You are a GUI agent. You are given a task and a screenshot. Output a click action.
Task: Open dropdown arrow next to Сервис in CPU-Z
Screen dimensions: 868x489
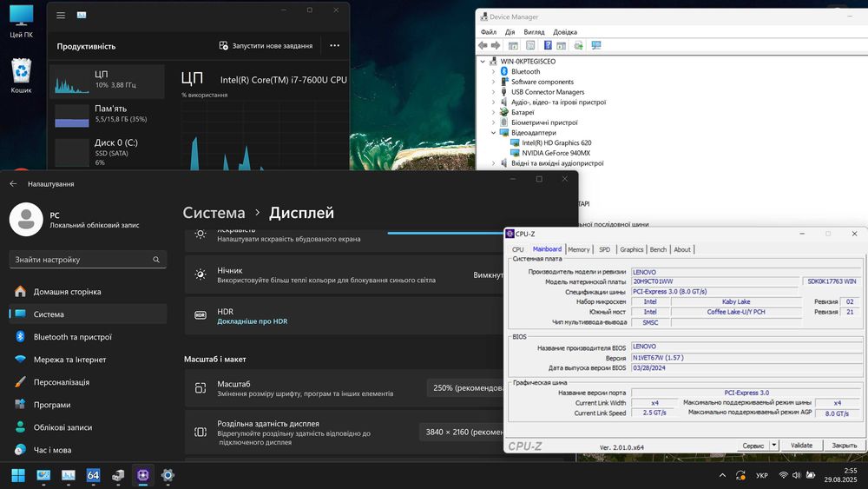pos(774,445)
